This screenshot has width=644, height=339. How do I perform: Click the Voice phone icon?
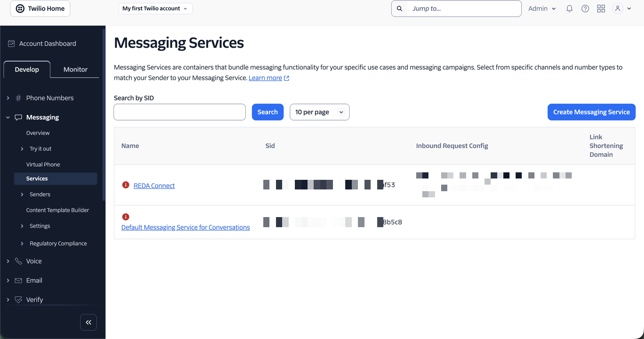click(x=18, y=261)
